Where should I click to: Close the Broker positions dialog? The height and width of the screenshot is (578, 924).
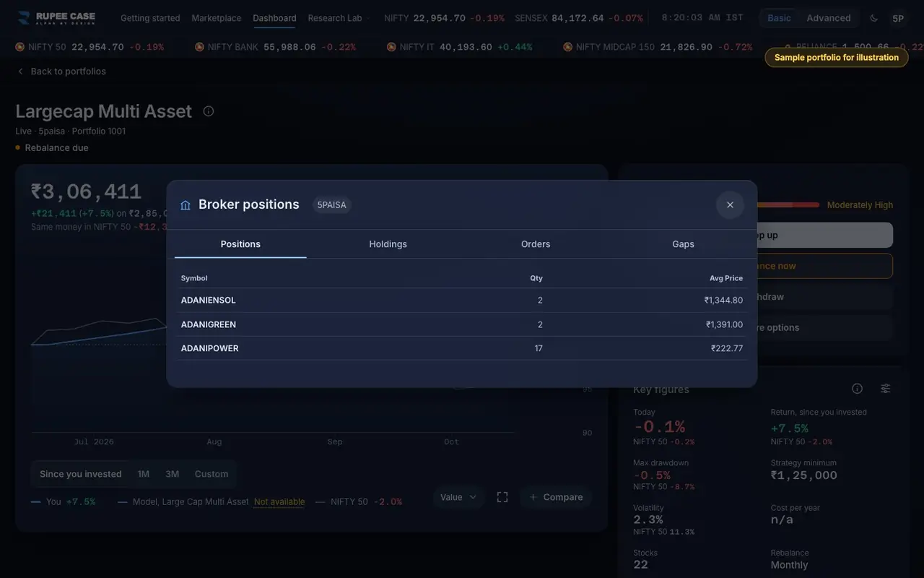[x=730, y=205]
